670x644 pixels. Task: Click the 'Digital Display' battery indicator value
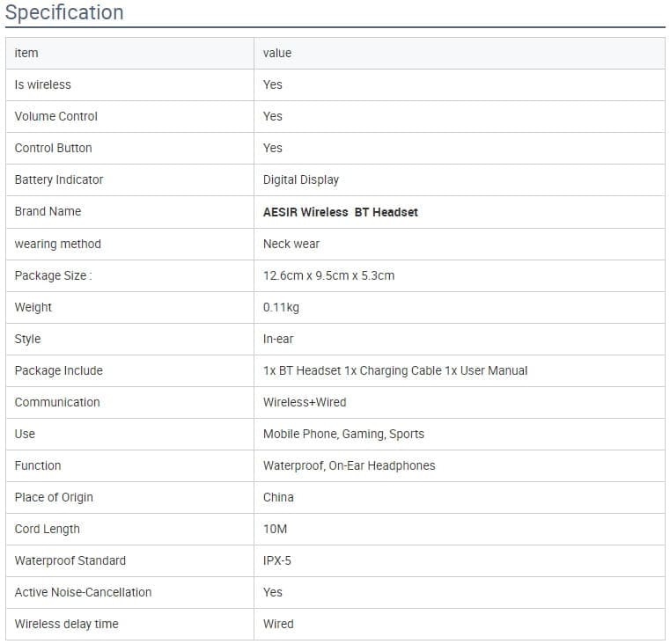pos(300,179)
